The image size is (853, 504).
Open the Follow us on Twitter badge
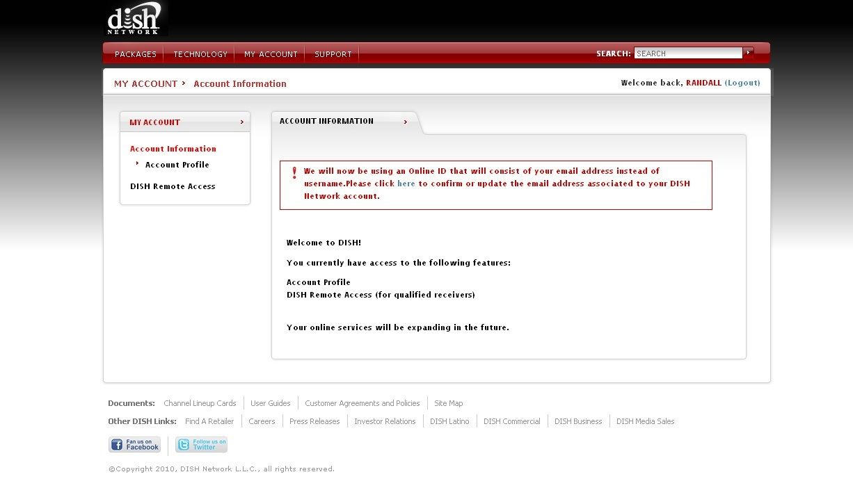pos(201,445)
